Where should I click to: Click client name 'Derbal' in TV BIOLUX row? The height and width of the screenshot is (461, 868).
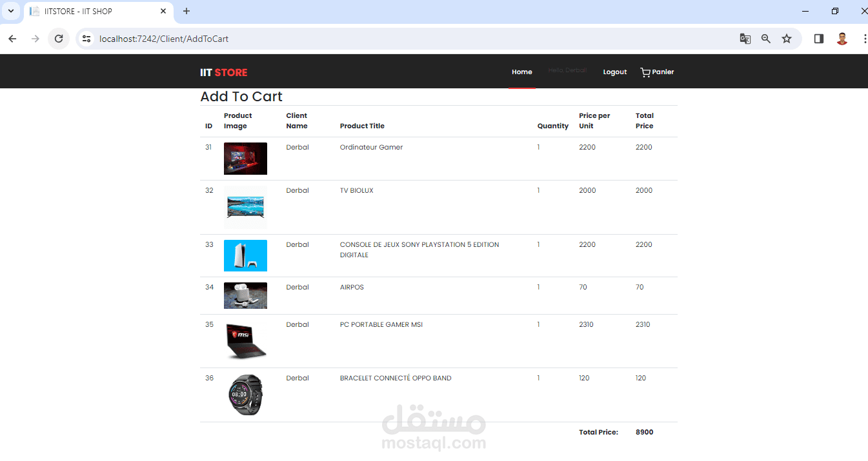(x=298, y=190)
